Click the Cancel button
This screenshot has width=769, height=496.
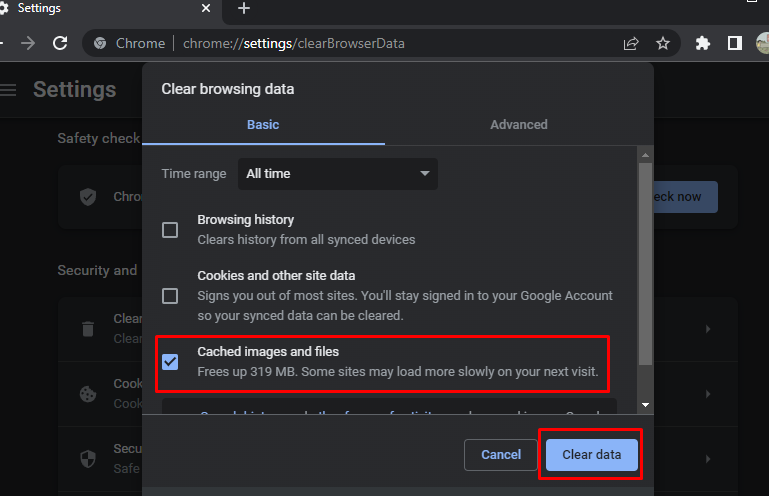(x=501, y=455)
